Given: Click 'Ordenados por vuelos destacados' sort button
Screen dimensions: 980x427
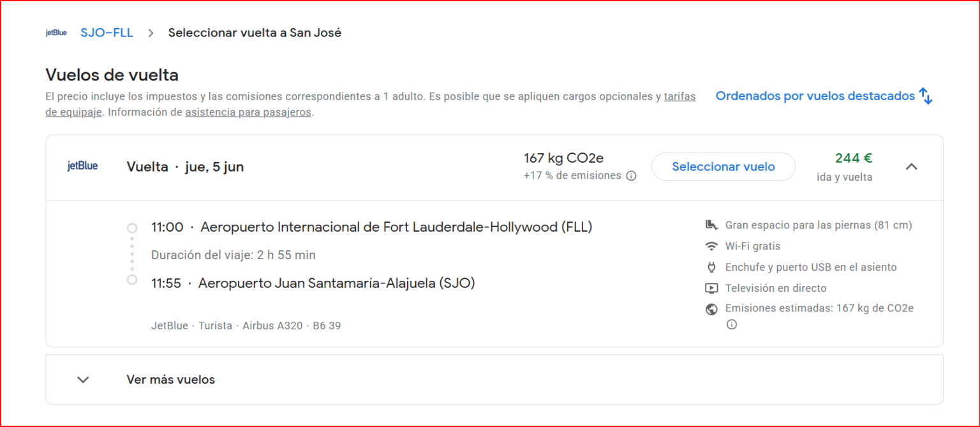Looking at the screenshot, I should pyautogui.click(x=824, y=96).
